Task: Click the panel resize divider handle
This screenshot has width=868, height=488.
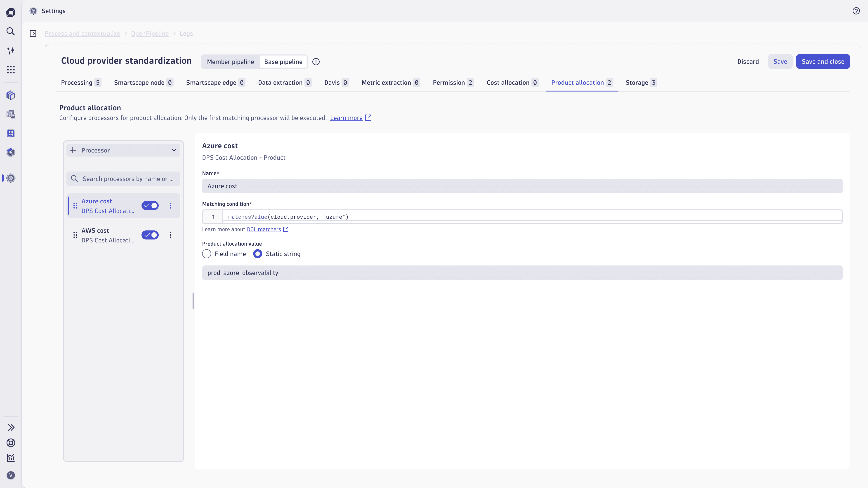Action: point(193,301)
